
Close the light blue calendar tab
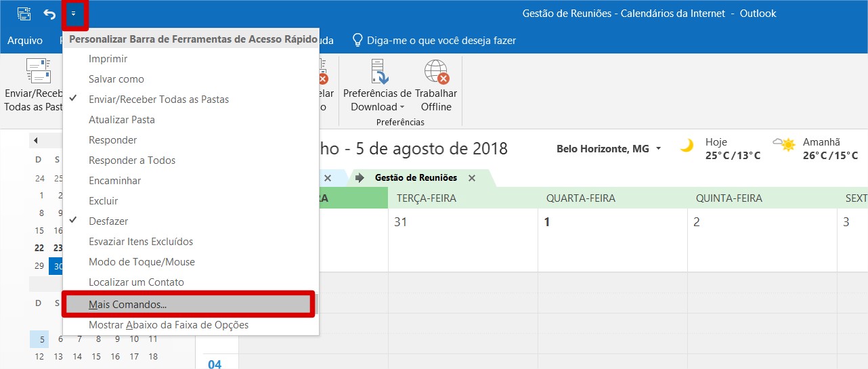[328, 178]
